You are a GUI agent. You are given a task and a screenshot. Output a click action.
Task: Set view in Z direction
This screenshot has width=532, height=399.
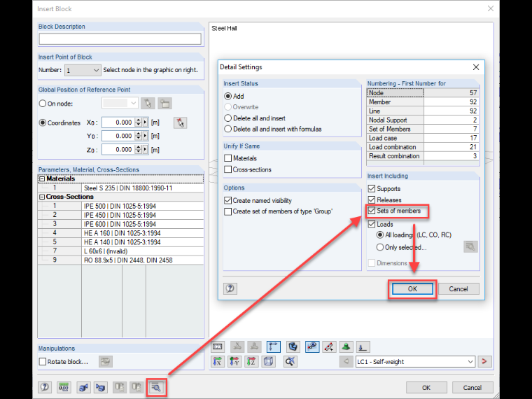click(251, 361)
